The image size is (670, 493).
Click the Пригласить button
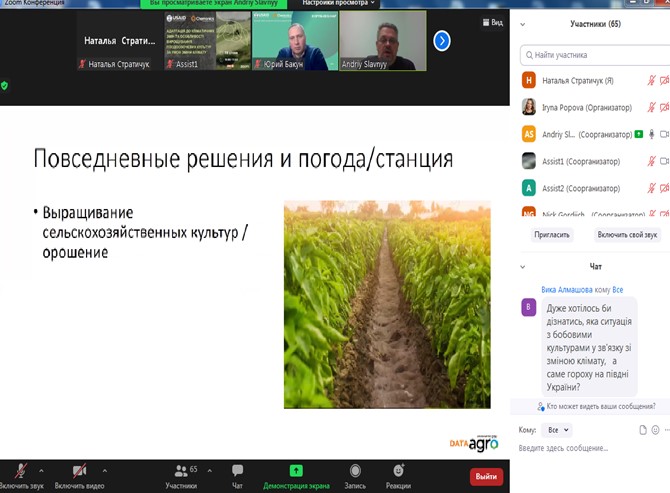pyautogui.click(x=551, y=234)
